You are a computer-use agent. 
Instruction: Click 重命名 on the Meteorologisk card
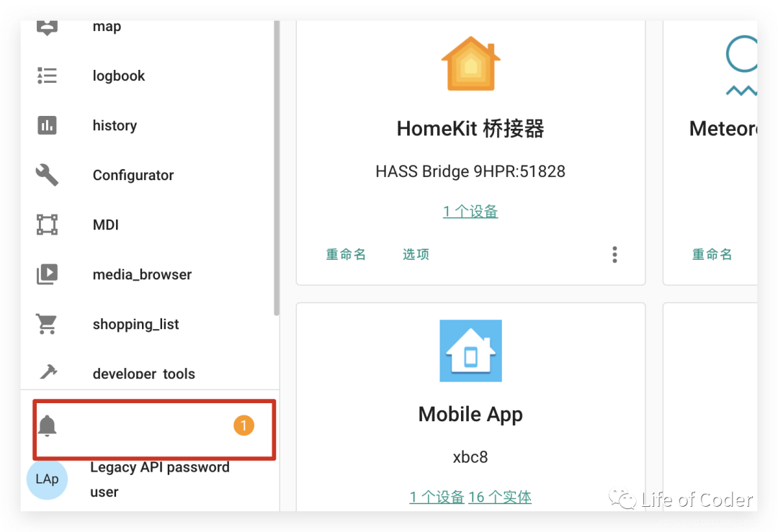coord(712,254)
